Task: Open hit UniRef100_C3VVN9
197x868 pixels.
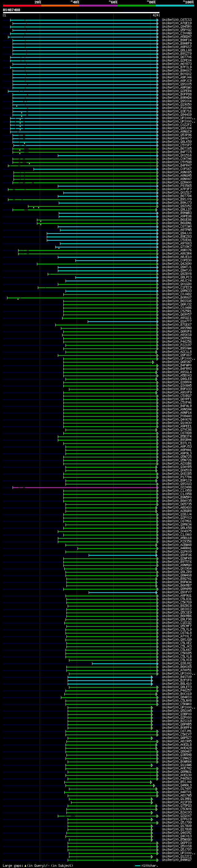Action: [177, 33]
